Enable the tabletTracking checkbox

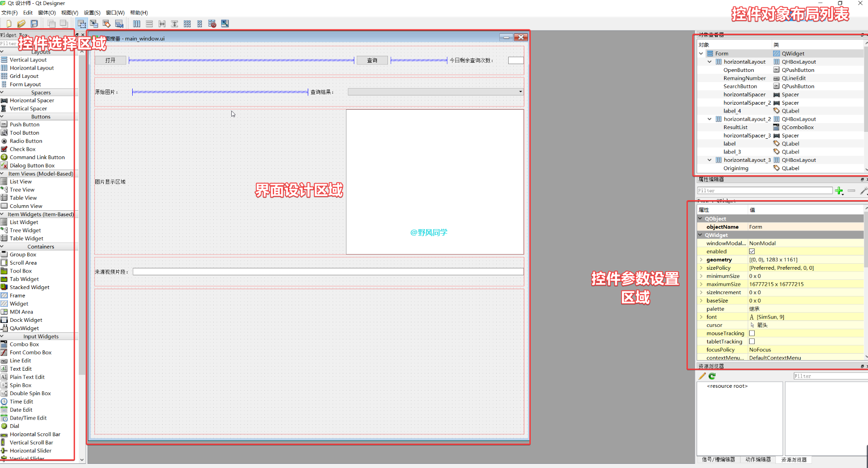click(752, 341)
